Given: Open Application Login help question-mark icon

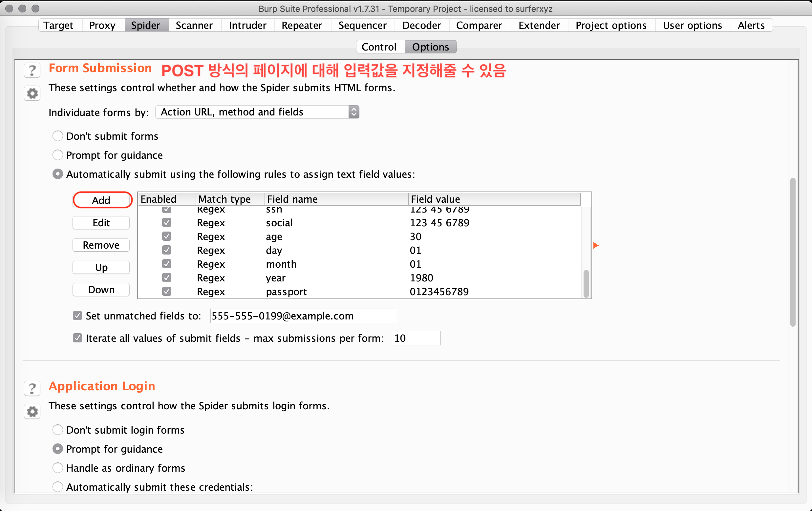Looking at the screenshot, I should point(32,388).
